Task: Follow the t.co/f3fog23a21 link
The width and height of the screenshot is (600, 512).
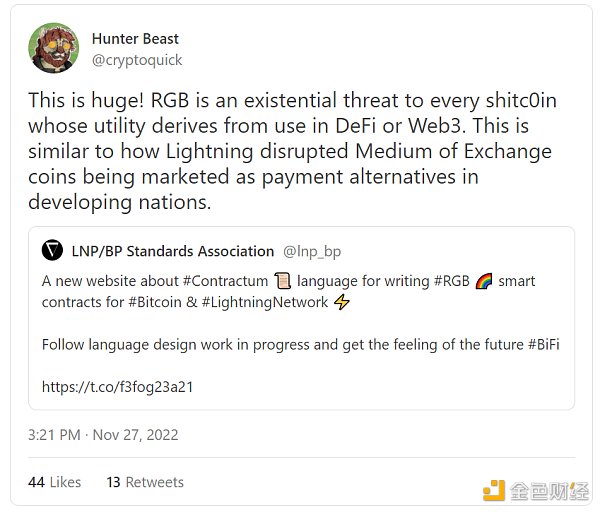Action: click(x=117, y=386)
